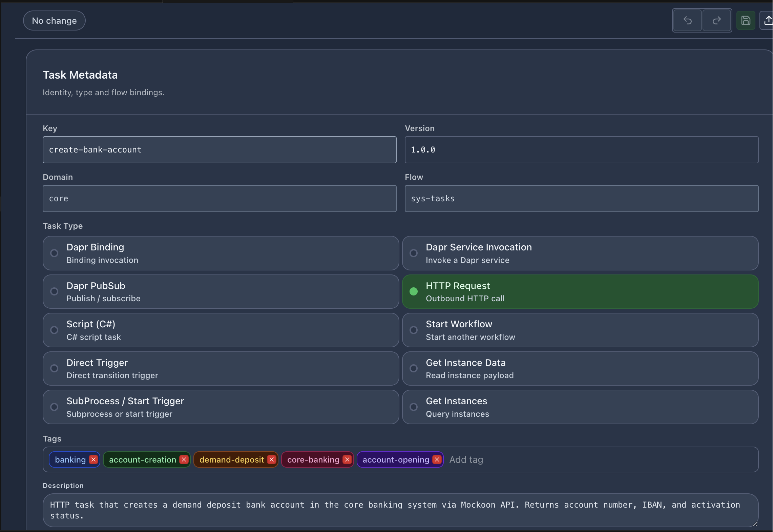Viewport: 773px width, 532px height.
Task: Click the Domain field containing core
Action: pyautogui.click(x=220, y=199)
